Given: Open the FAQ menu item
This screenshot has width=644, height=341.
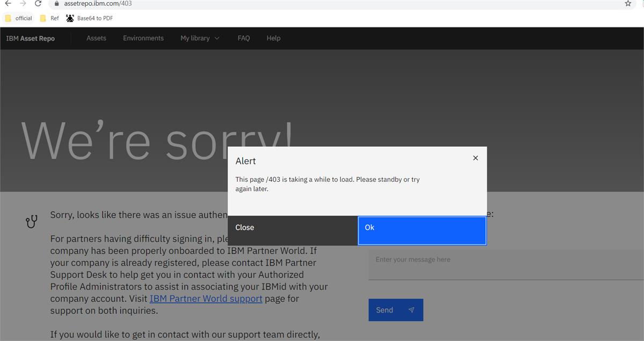Looking at the screenshot, I should [x=244, y=38].
